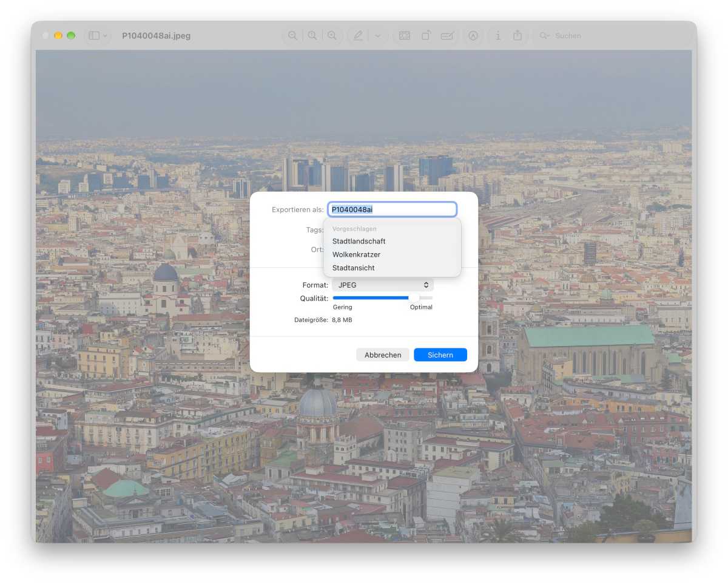Cancel the export with Abbrechen
Image resolution: width=728 pixels, height=584 pixels.
click(x=383, y=355)
